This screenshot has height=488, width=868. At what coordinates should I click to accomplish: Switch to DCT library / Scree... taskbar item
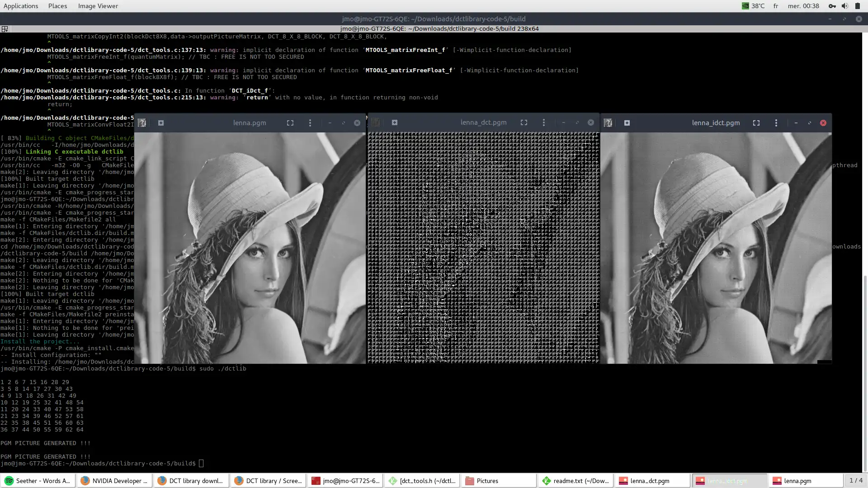(268, 481)
